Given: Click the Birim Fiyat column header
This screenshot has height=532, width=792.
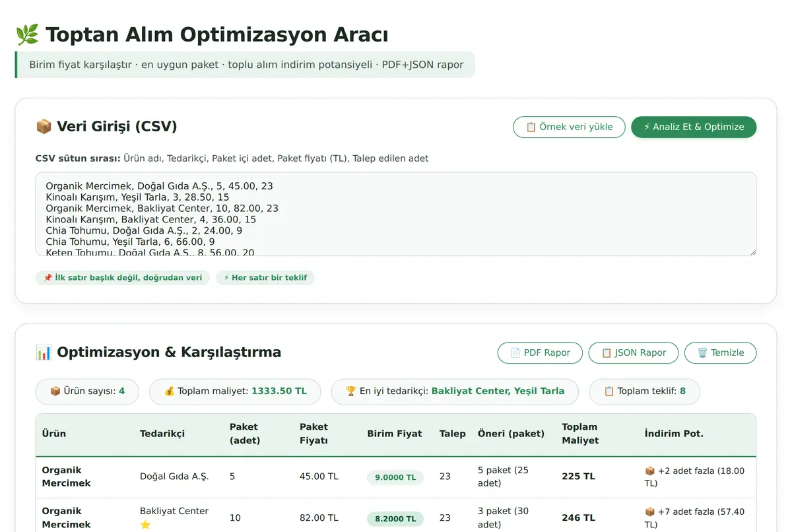Looking at the screenshot, I should pyautogui.click(x=395, y=434).
